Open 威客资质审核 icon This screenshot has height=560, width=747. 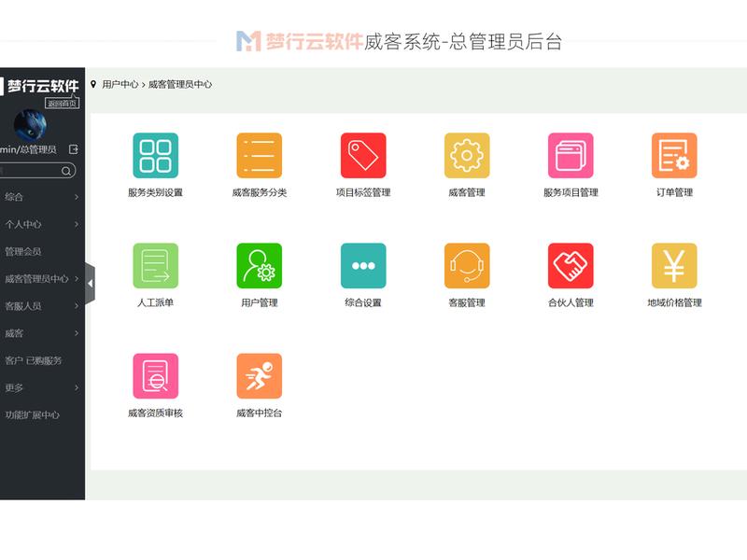pos(155,376)
